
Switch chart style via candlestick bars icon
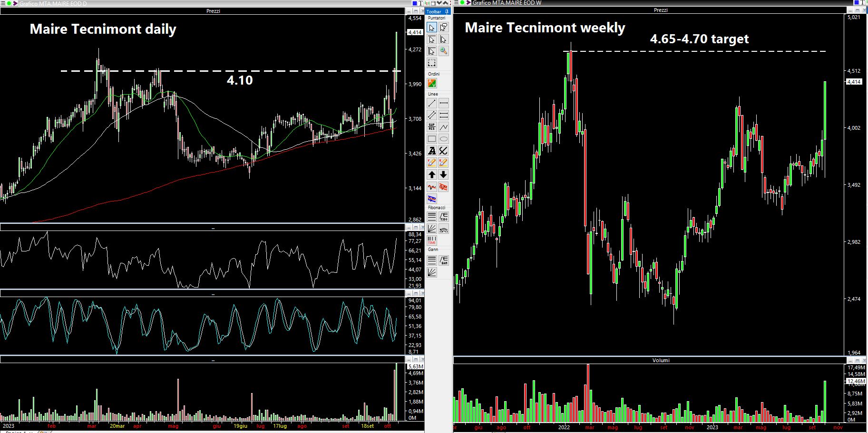tap(427, 3)
